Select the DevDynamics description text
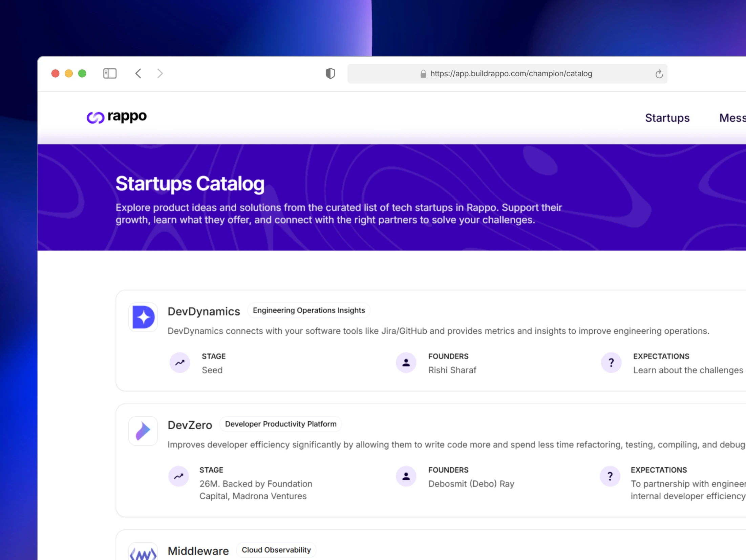 pos(439,331)
